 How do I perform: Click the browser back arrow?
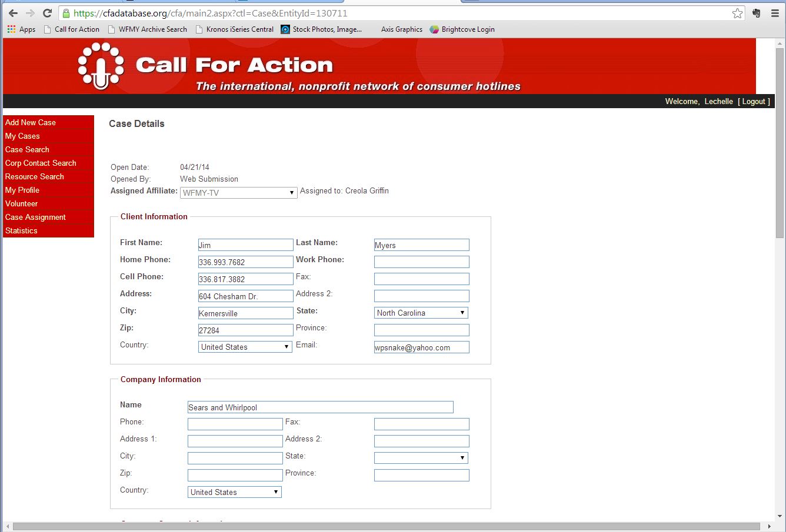13,13
